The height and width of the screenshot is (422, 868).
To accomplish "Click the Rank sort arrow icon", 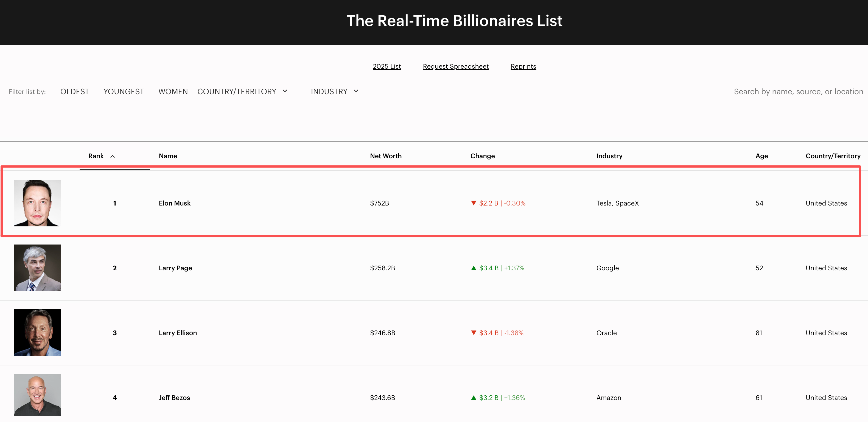I will (x=113, y=156).
